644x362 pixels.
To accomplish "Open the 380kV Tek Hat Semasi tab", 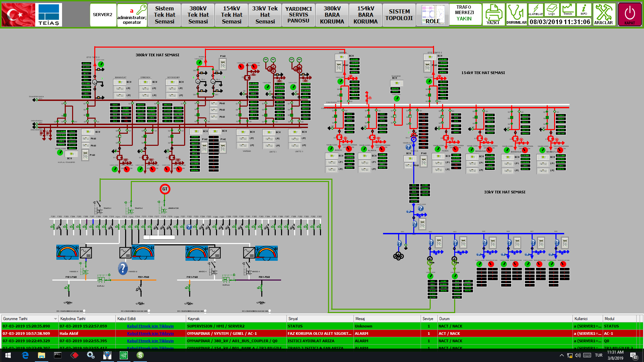I will (198, 15).
